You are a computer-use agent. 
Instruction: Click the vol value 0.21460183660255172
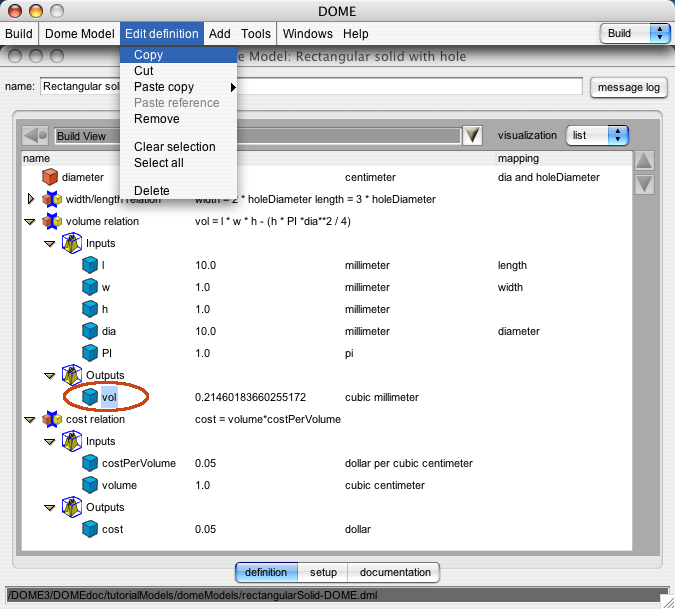point(250,397)
